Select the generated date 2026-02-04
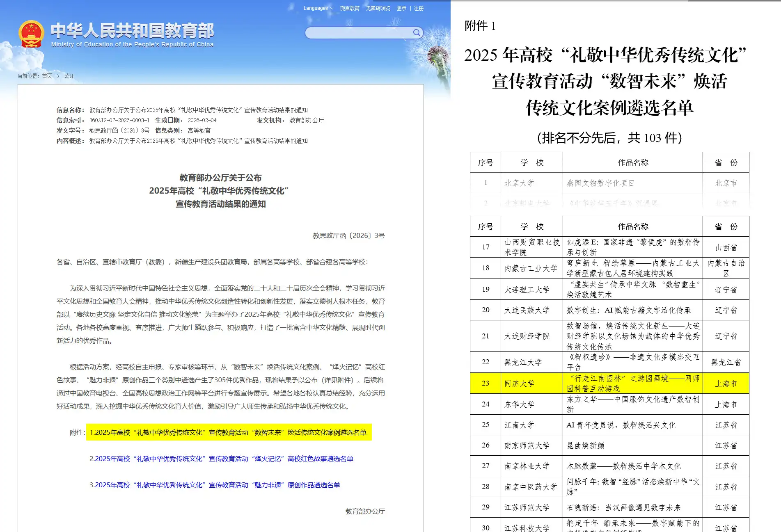 click(202, 120)
